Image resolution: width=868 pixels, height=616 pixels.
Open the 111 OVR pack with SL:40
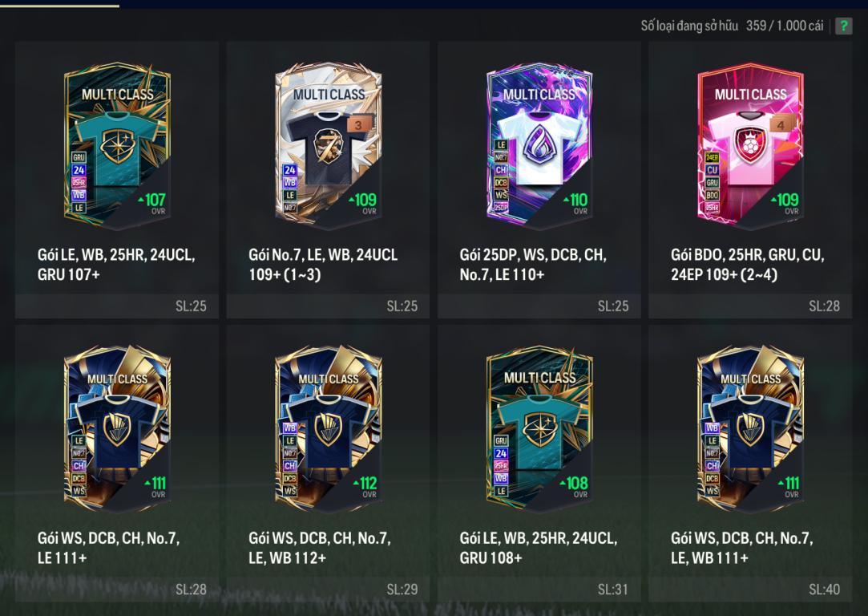pyautogui.click(x=750, y=428)
